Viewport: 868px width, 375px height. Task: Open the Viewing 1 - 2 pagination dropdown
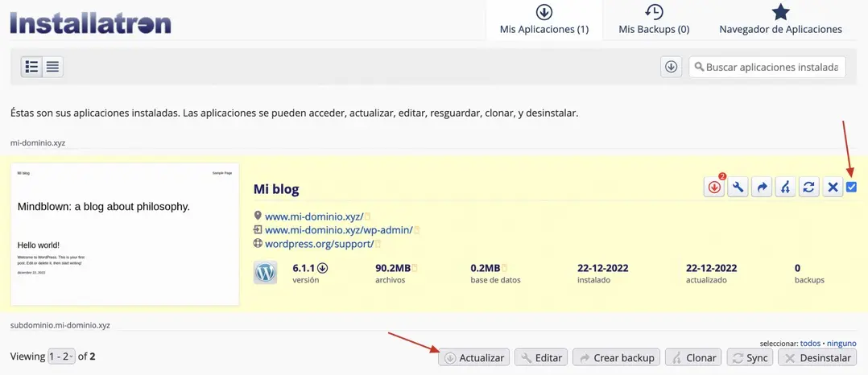pyautogui.click(x=61, y=356)
